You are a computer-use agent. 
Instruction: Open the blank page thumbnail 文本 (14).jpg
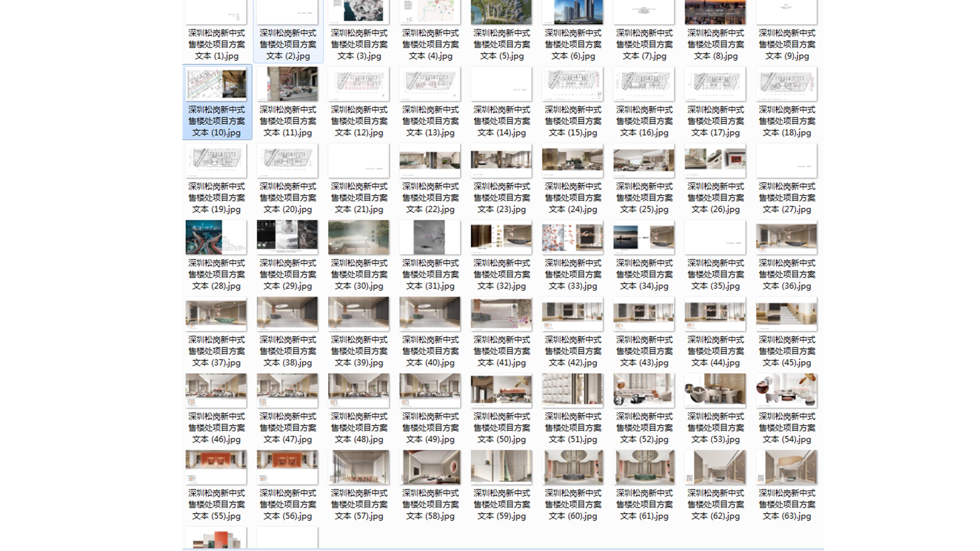(x=501, y=84)
